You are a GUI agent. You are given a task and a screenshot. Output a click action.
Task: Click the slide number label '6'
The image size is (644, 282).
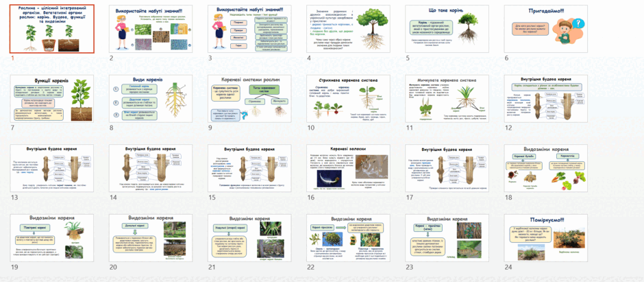tap(506, 58)
